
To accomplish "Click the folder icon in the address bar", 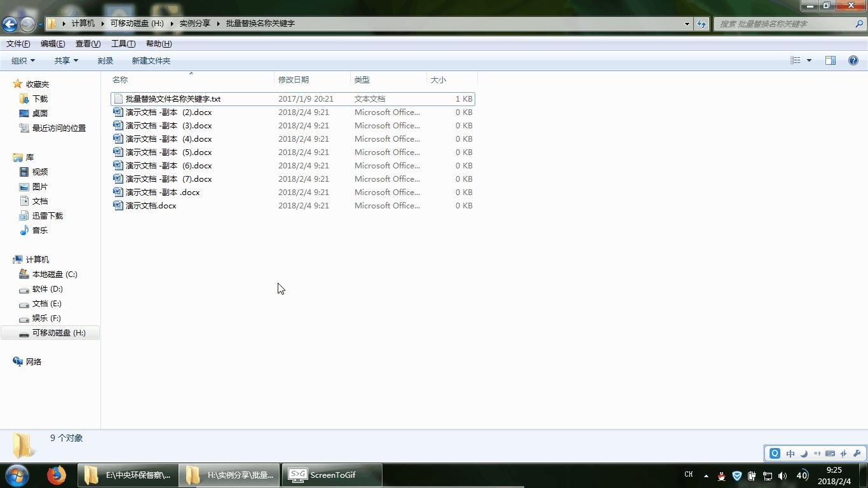I will tap(52, 24).
